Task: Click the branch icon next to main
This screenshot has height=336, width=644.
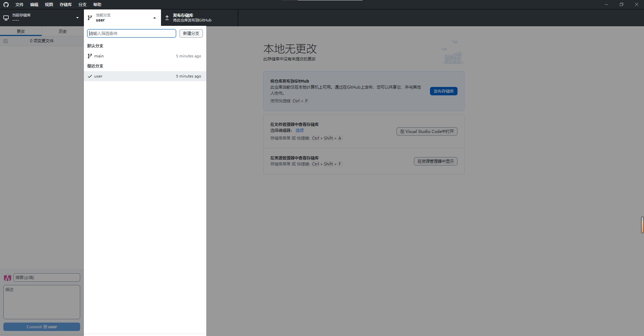Action: [x=90, y=56]
